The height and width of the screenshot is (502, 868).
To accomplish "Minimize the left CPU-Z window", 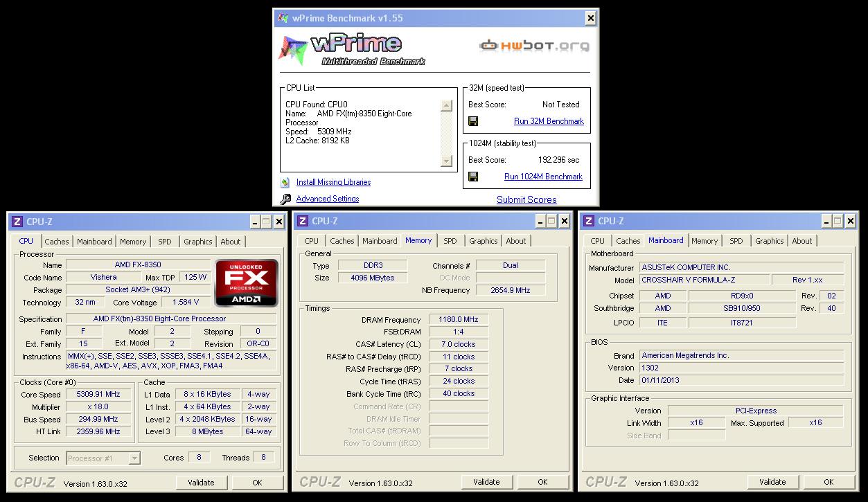I will tap(254, 222).
